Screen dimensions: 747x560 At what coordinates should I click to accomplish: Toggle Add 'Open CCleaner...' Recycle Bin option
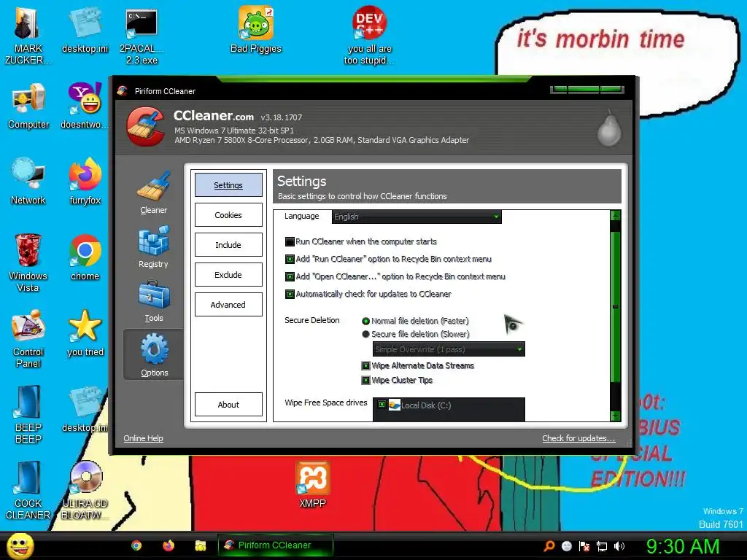(x=289, y=276)
